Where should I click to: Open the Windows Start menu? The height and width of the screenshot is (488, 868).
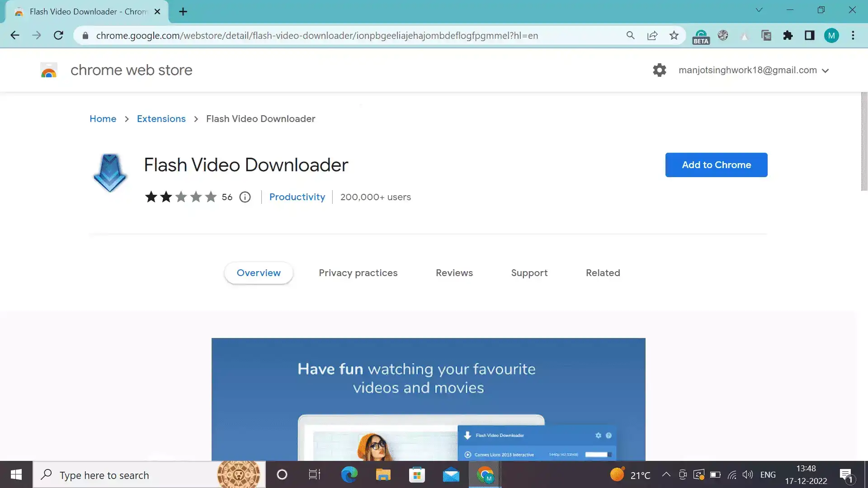(x=16, y=474)
